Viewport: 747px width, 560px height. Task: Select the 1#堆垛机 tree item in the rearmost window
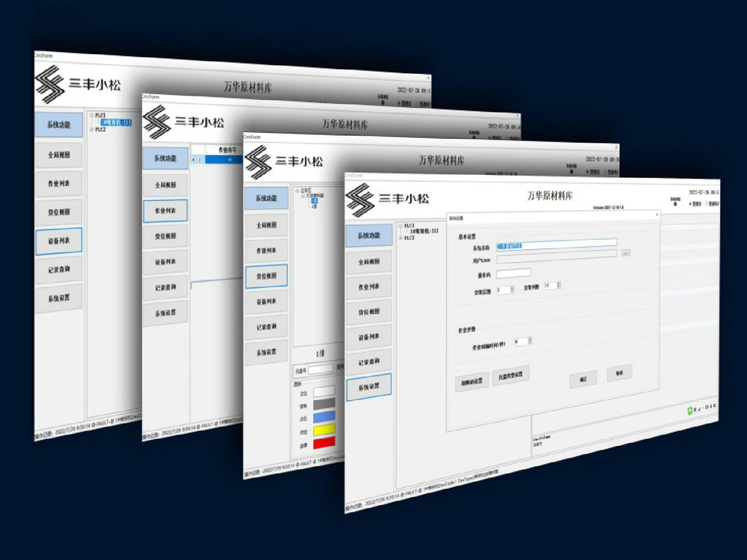pyautogui.click(x=116, y=123)
